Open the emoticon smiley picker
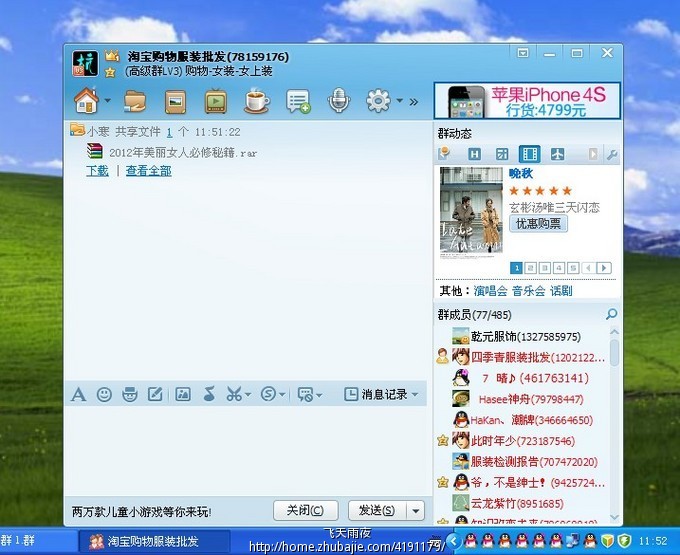Screen dimensions: 680x555 (x=104, y=395)
